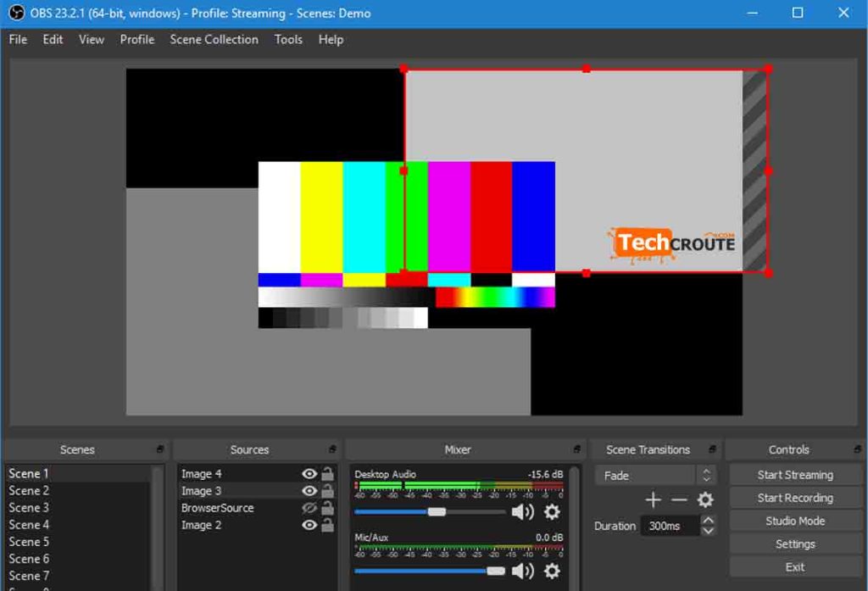Decrease transition duration with down arrow

coord(708,531)
